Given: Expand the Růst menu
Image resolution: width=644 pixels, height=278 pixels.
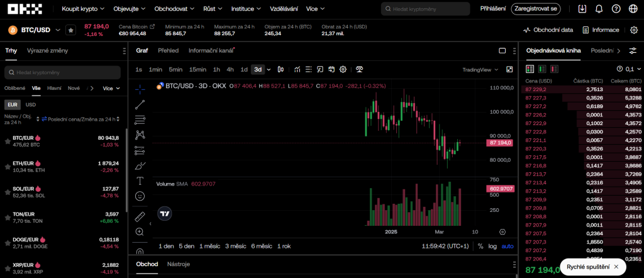Looking at the screenshot, I should tap(213, 9).
